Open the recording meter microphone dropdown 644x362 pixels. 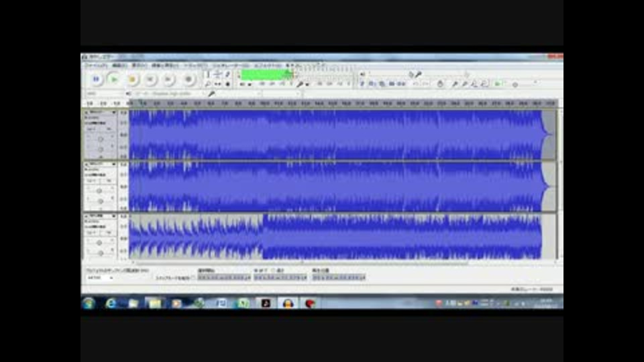click(x=308, y=84)
